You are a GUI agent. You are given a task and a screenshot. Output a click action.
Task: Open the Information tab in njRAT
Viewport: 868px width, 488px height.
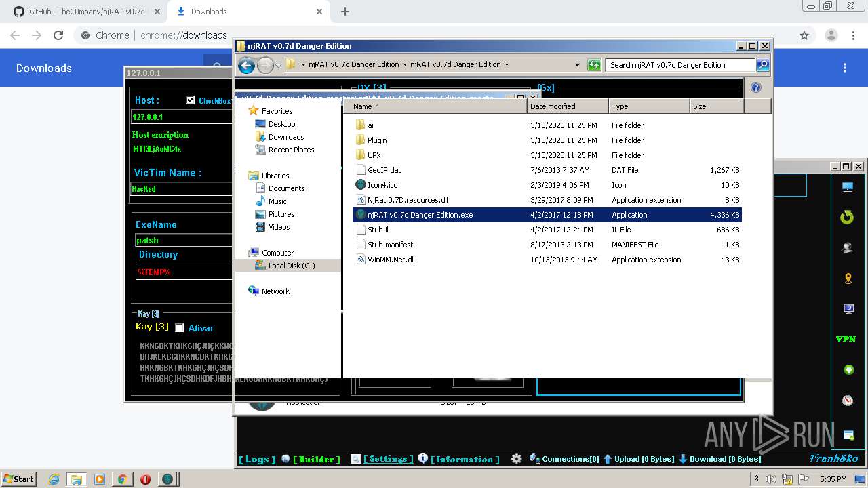[465, 459]
